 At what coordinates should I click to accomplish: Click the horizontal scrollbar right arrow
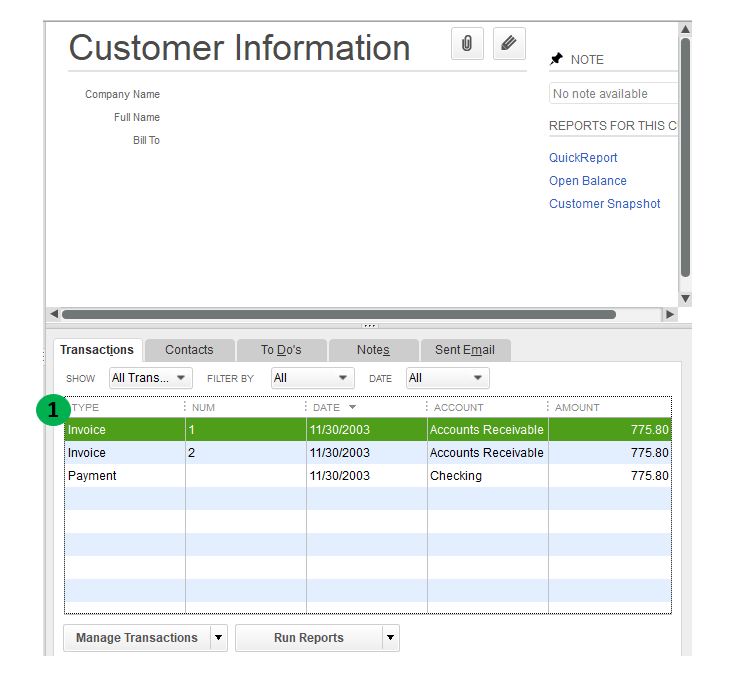point(670,314)
